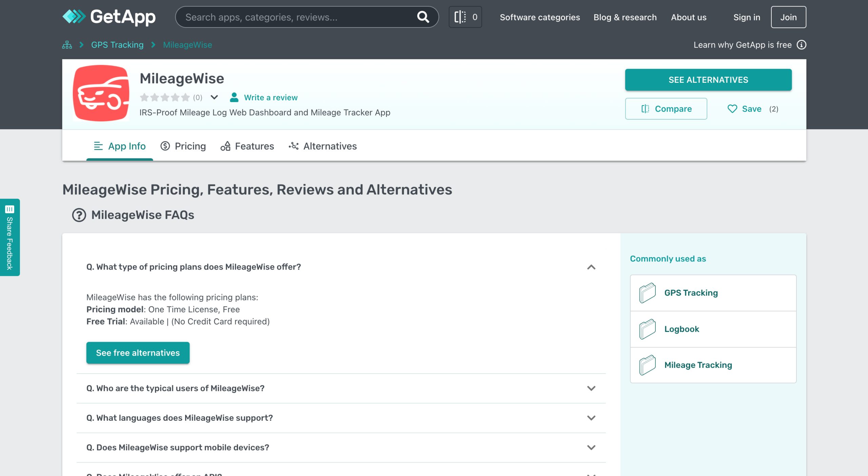The image size is (868, 476).
Task: Open the Share Feedback side tab
Action: click(x=10, y=237)
